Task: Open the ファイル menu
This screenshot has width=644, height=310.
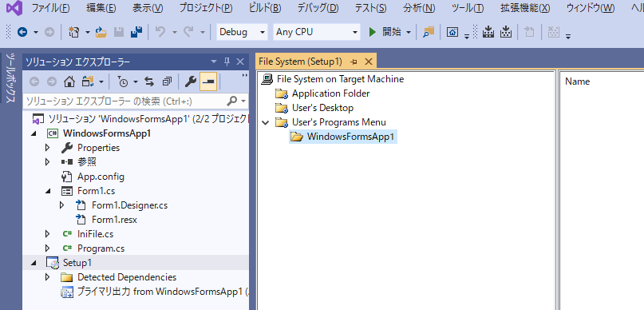Action: click(50, 8)
